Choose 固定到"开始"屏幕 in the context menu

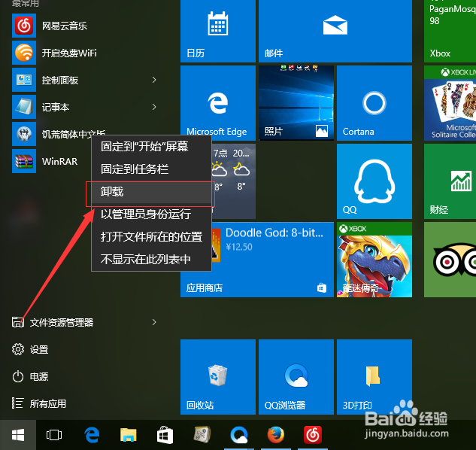[151, 147]
